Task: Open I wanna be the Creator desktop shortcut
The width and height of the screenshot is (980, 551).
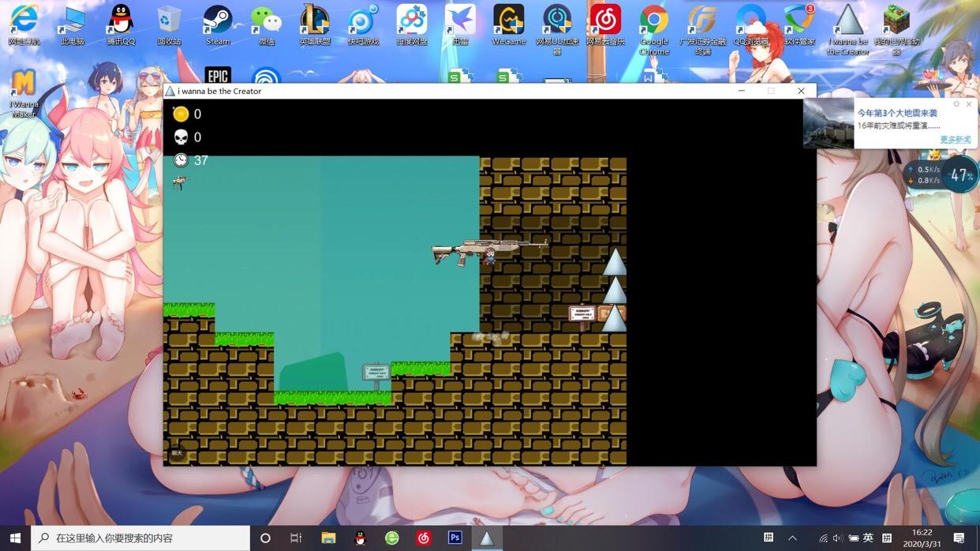Action: pos(848,29)
